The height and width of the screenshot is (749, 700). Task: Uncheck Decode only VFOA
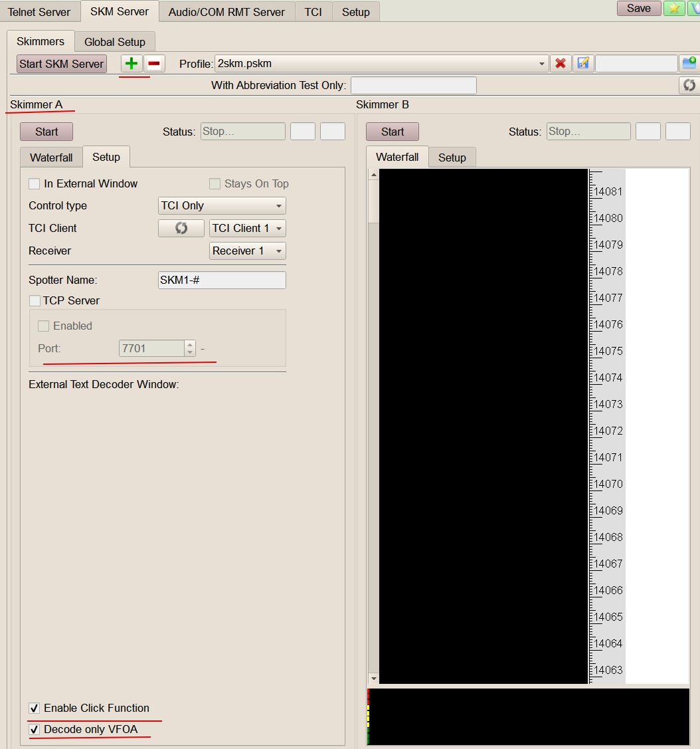pos(35,729)
